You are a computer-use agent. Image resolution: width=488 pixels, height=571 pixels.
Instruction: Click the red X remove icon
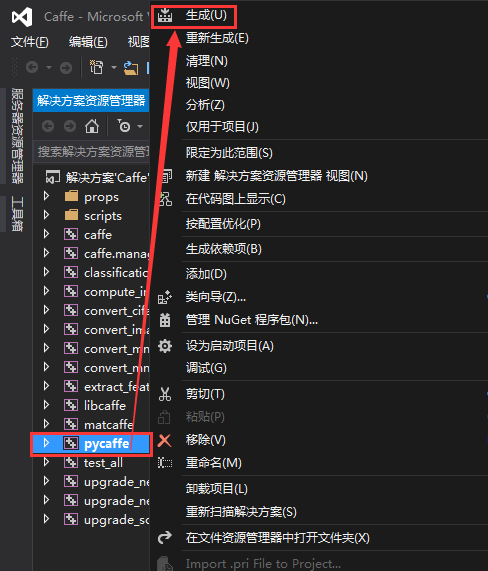coord(165,440)
